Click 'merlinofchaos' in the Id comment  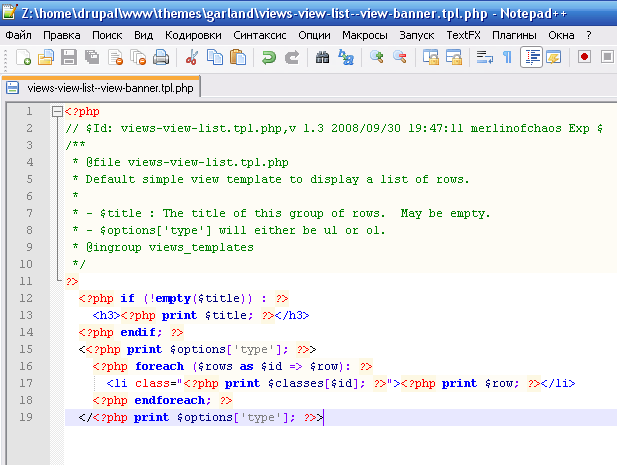point(516,128)
